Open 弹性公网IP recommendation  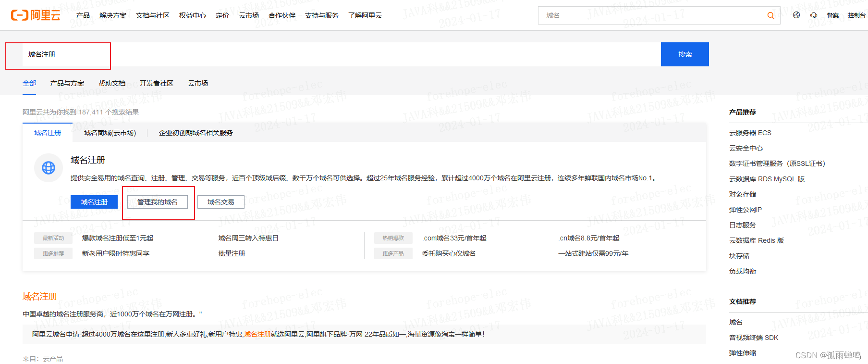pyautogui.click(x=746, y=210)
